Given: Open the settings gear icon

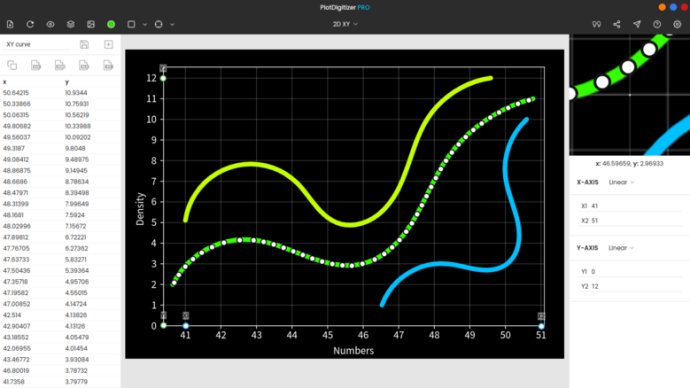Looking at the screenshot, I should coord(677,24).
